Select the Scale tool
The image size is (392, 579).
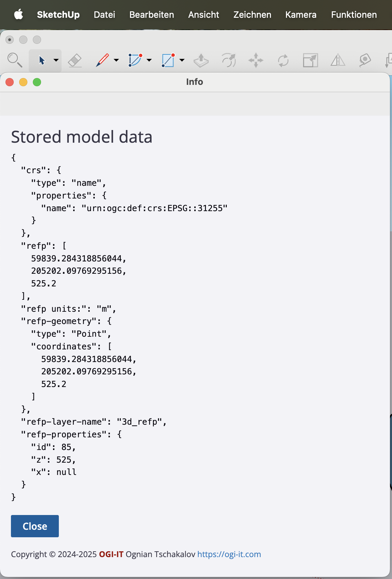pos(311,60)
